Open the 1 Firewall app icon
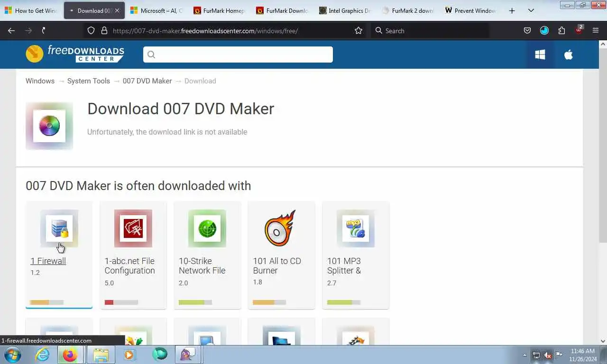Image resolution: width=607 pixels, height=364 pixels. click(59, 228)
